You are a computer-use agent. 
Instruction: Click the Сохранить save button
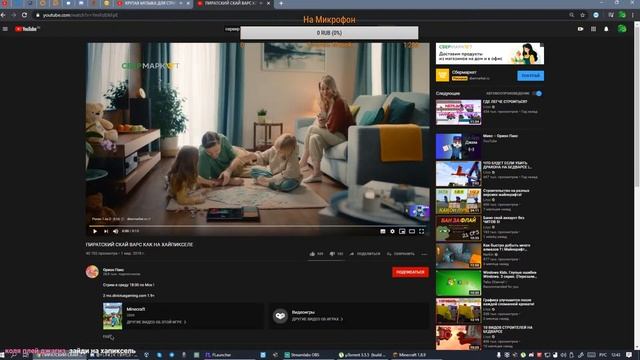tap(401, 254)
